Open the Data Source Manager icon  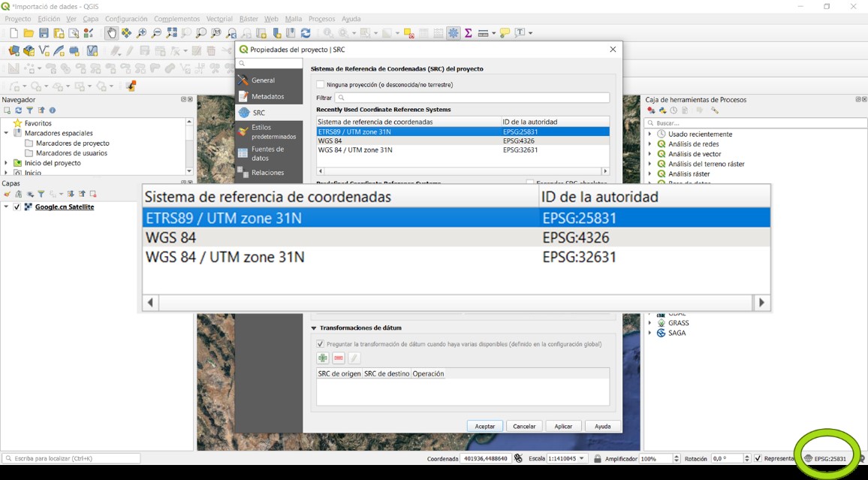click(14, 52)
